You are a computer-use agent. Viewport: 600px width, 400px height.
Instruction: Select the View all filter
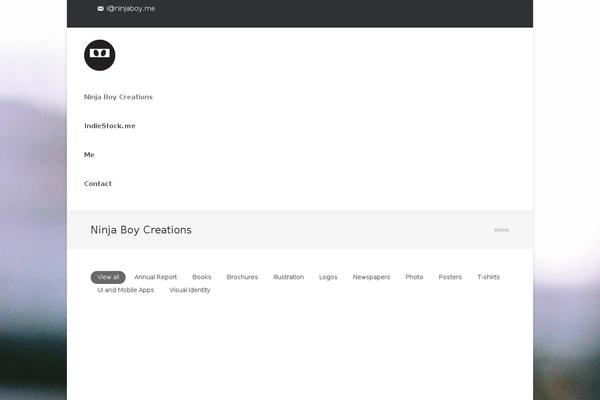point(108,277)
